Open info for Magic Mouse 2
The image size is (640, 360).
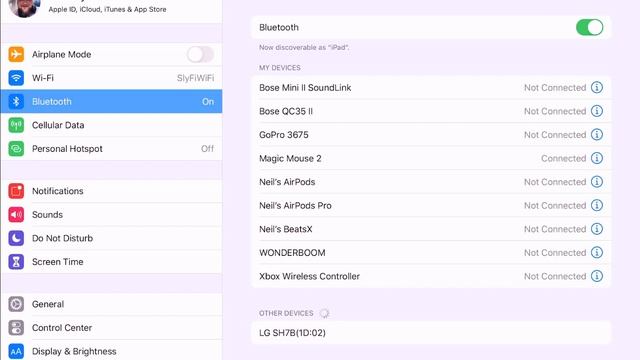click(x=597, y=158)
